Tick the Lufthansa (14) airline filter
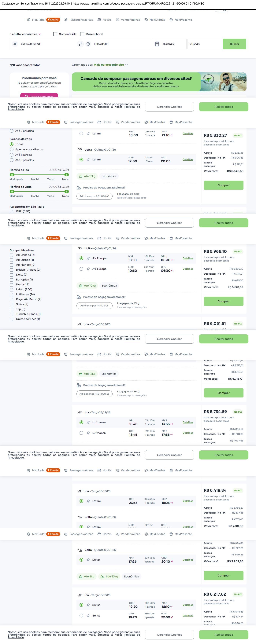Viewport: 256px width, 644px height. pos(11,295)
